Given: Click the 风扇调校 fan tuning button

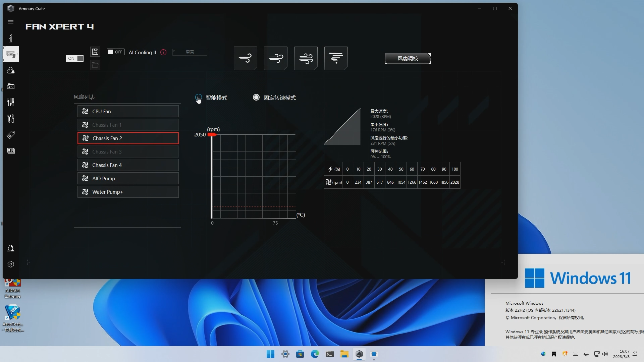Looking at the screenshot, I should [x=408, y=58].
